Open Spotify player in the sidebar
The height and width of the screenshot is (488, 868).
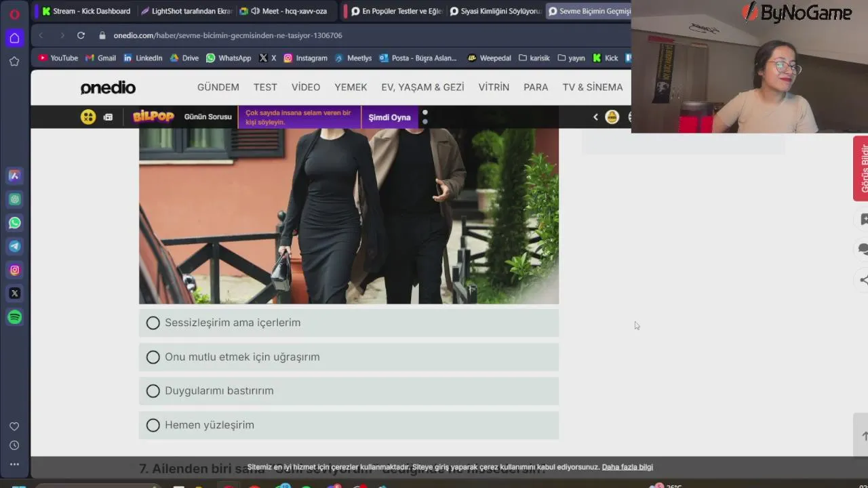coord(14,317)
